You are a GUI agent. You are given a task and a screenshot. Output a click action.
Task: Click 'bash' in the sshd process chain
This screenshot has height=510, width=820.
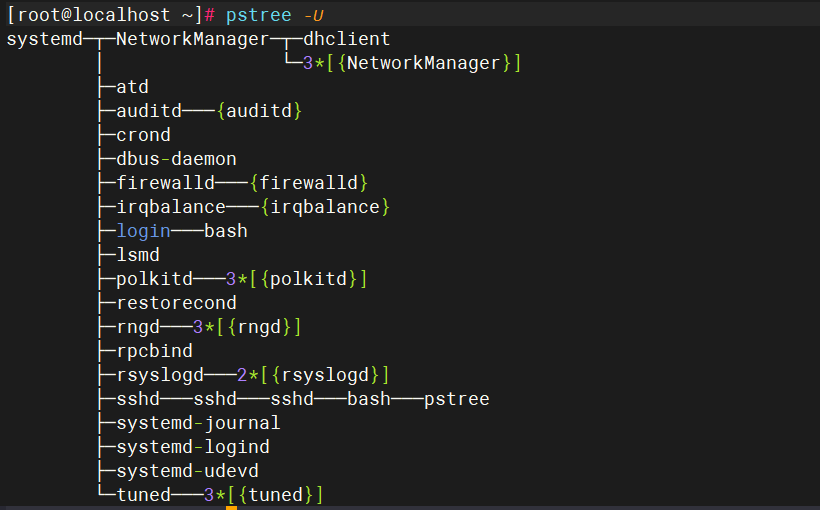[x=369, y=399]
